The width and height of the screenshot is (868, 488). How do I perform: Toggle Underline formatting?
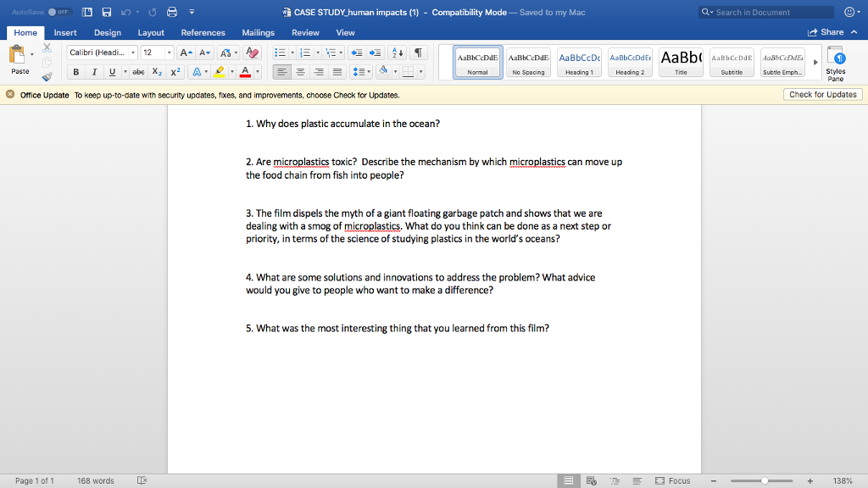click(x=113, y=72)
